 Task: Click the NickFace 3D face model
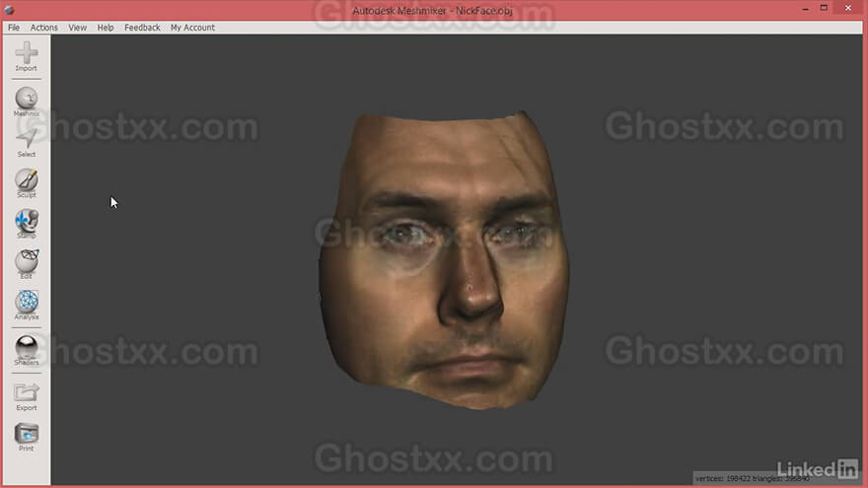(445, 259)
